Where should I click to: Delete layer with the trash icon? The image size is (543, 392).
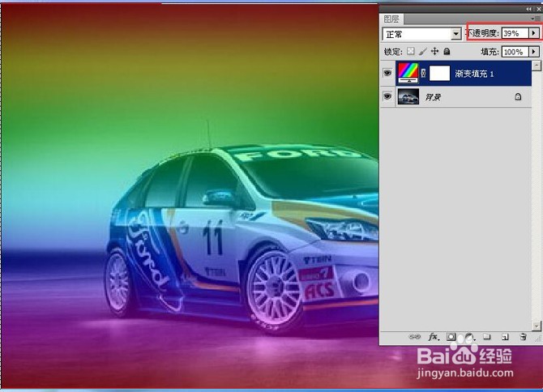point(524,337)
